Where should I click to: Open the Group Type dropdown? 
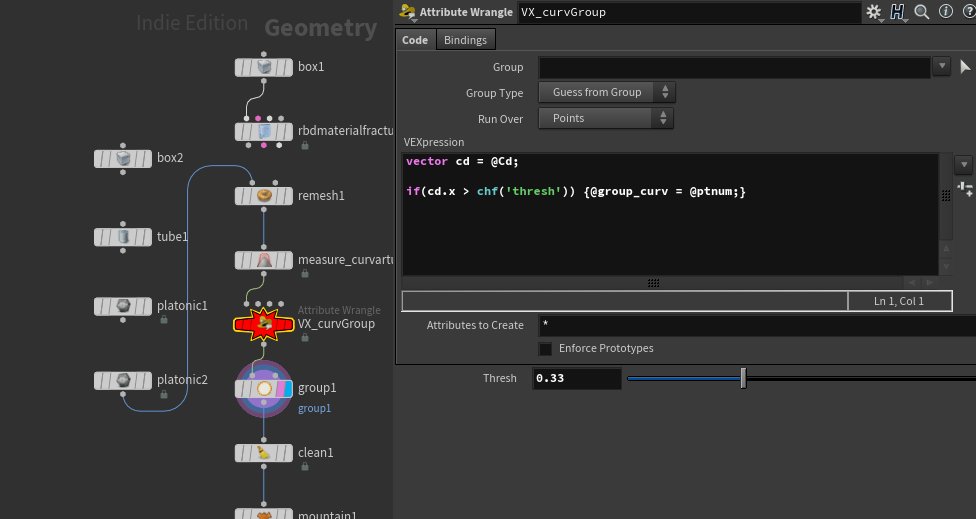click(607, 92)
